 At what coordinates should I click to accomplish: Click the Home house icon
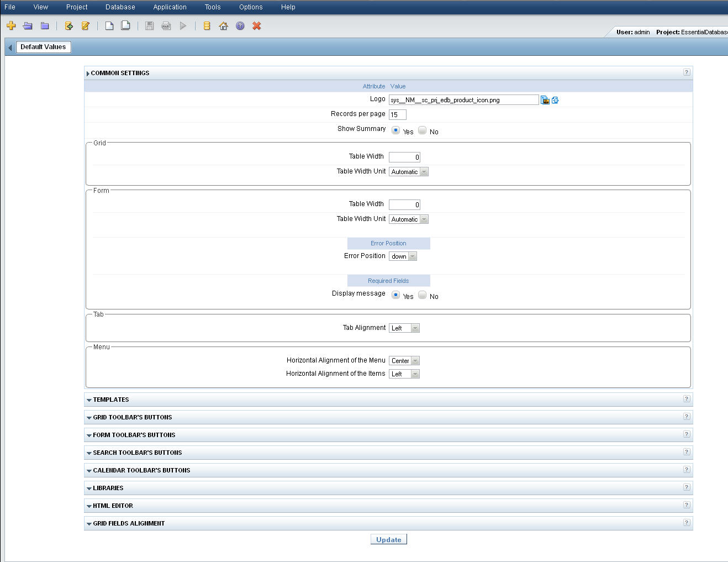(x=223, y=26)
